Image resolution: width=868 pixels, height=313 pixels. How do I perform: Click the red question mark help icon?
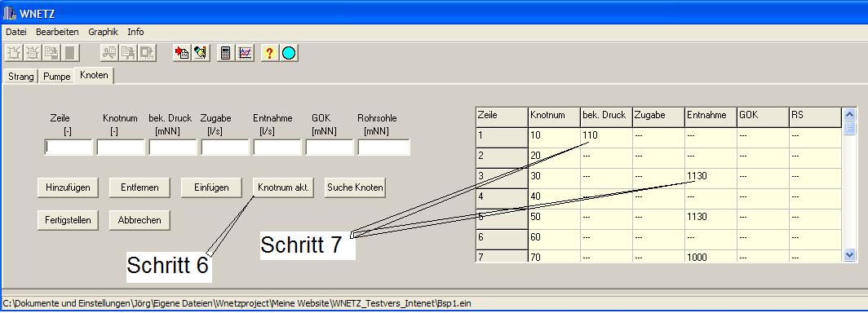(269, 53)
